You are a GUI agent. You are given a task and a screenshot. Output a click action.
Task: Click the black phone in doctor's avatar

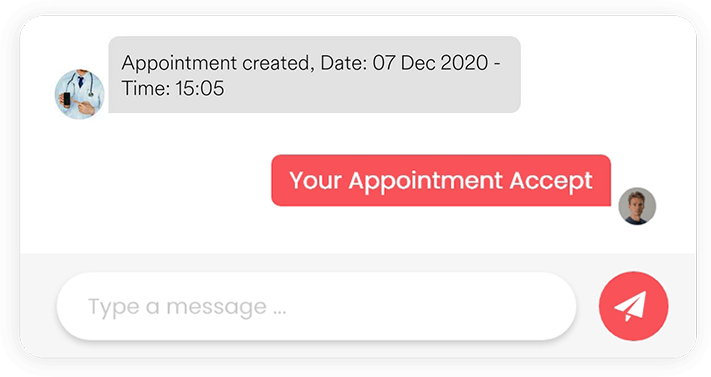66,99
